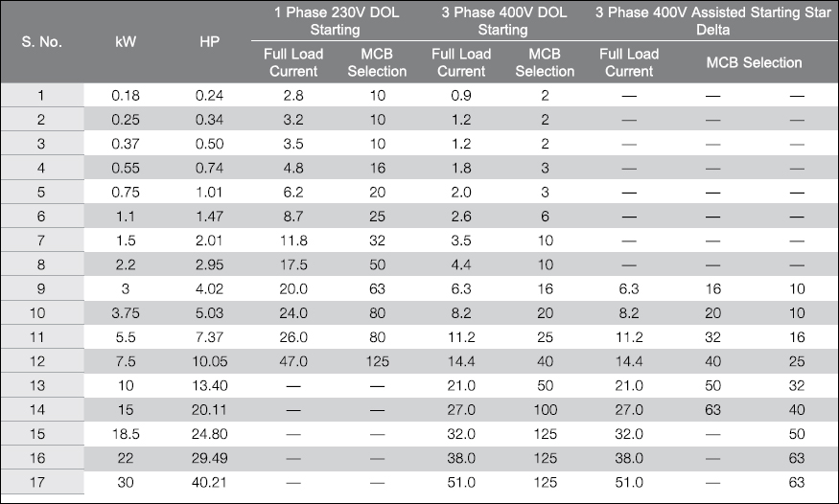Click the 3.75 kW cell
Viewport: 839px width, 504px height.
pos(126,313)
